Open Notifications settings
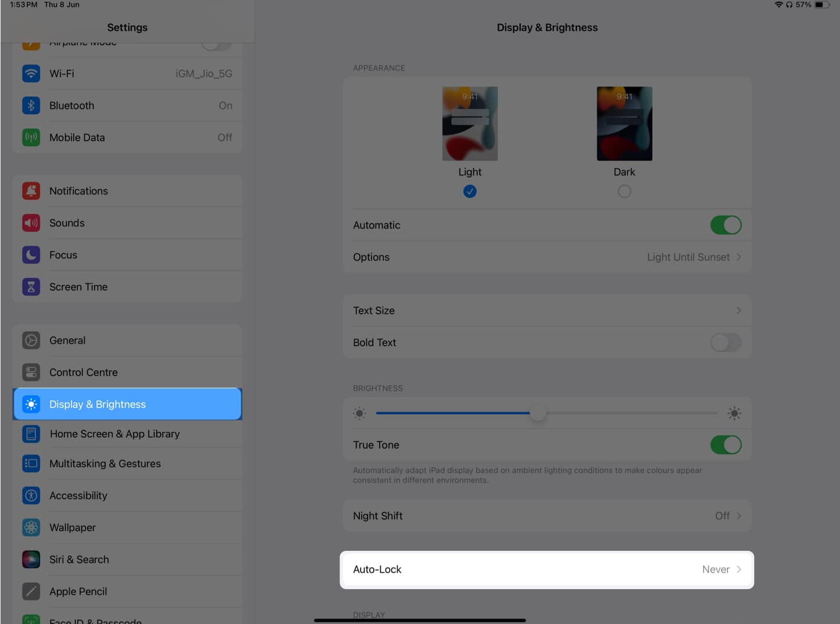 tap(127, 191)
